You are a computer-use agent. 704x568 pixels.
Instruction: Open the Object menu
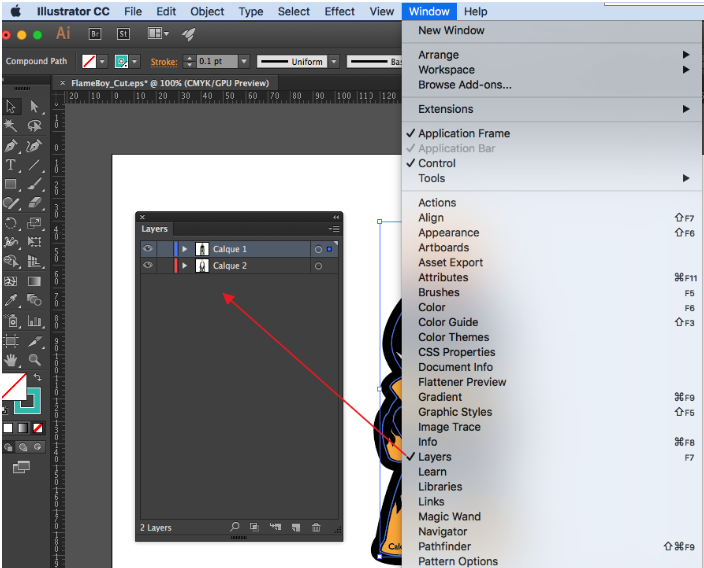[207, 12]
